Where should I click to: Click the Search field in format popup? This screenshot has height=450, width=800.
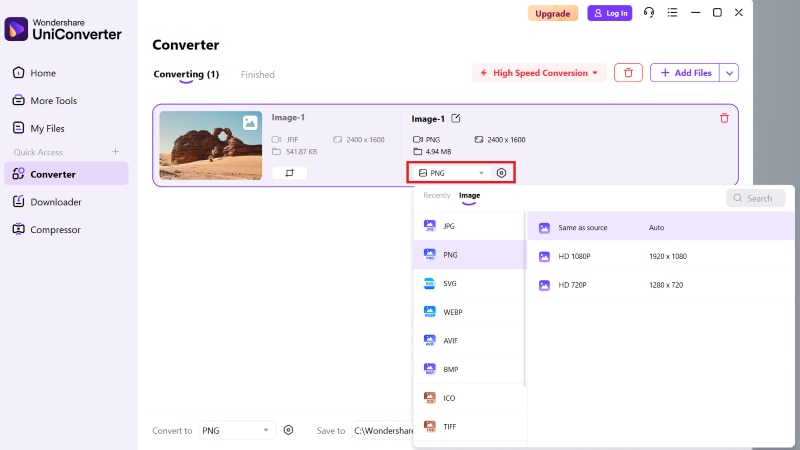pos(755,198)
